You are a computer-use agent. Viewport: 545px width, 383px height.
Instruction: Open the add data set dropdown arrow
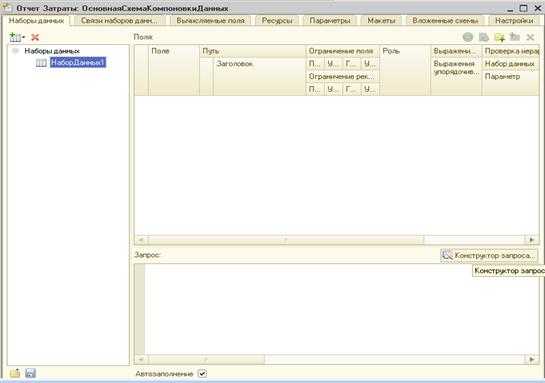click(23, 37)
